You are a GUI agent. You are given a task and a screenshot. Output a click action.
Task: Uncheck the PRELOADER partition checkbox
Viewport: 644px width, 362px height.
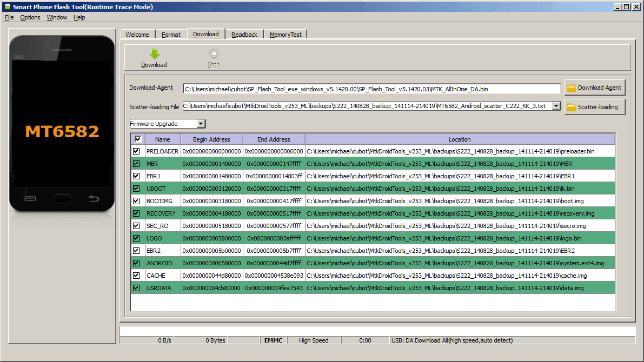pyautogui.click(x=136, y=151)
